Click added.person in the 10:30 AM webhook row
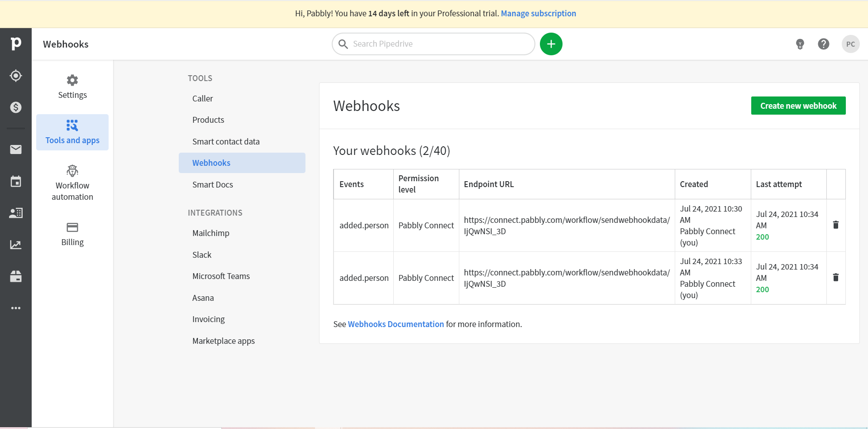 364,226
